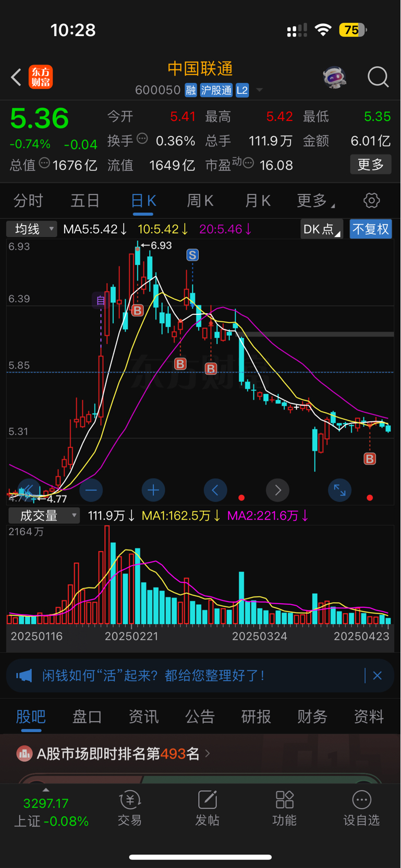This screenshot has height=868, width=401.
Task: Tap the 沪股通 badge
Action: tap(216, 90)
